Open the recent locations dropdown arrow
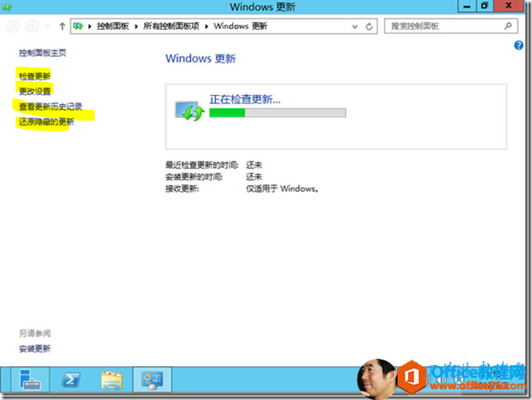Screen dimensions: 532x400 click(48, 26)
